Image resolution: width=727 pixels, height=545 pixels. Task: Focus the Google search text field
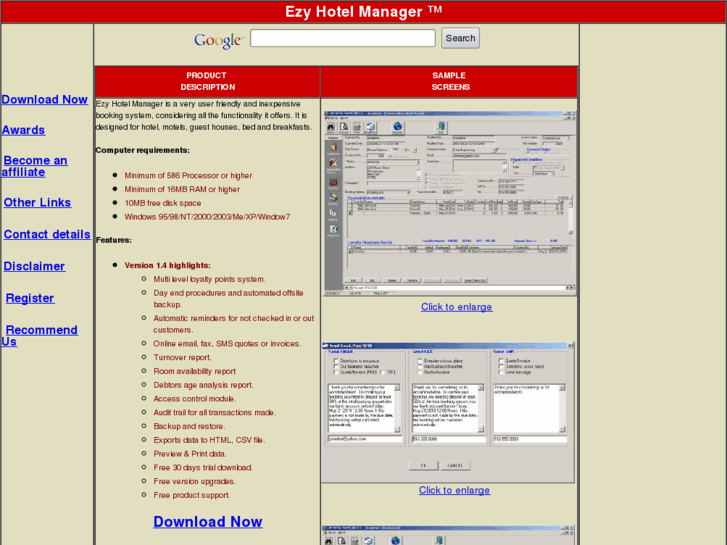343,38
